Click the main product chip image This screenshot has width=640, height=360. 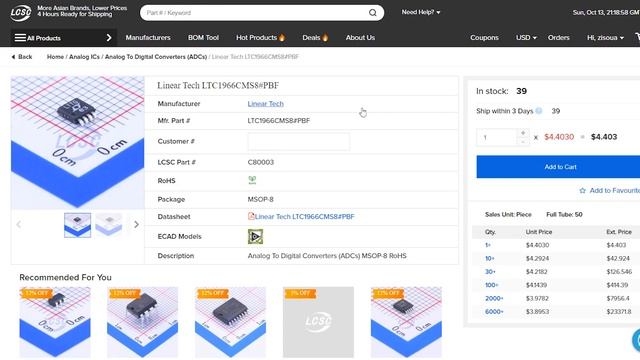point(78,142)
